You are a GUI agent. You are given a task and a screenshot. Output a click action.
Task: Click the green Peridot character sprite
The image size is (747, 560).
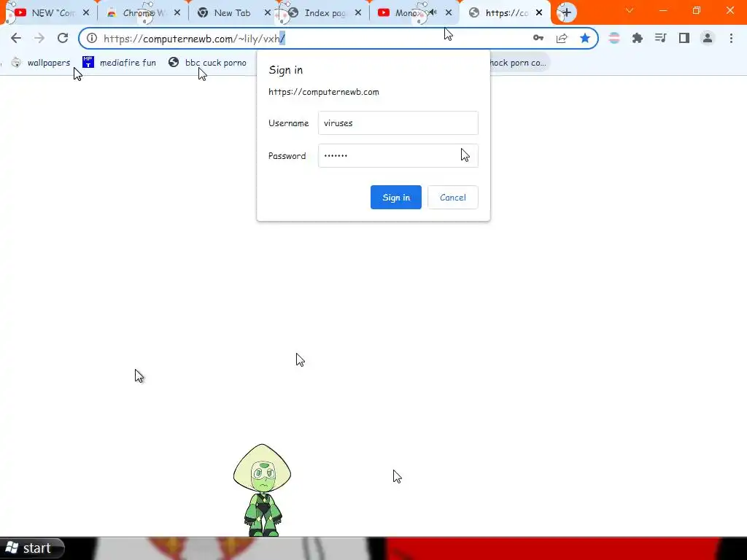coord(262,490)
